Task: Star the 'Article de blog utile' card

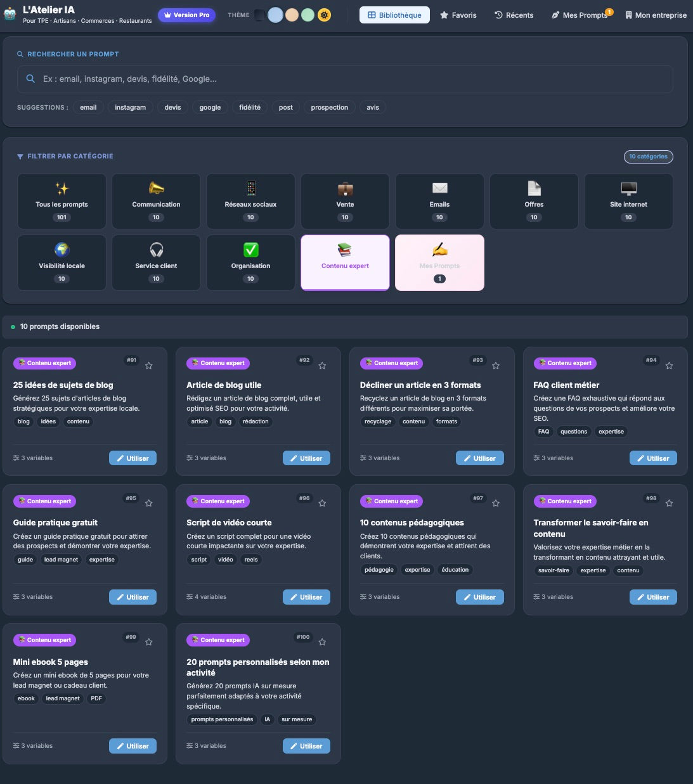Action: [322, 366]
